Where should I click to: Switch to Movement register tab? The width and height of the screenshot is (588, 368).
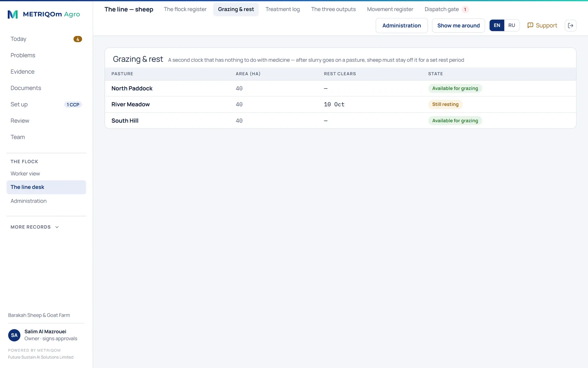[x=390, y=9]
